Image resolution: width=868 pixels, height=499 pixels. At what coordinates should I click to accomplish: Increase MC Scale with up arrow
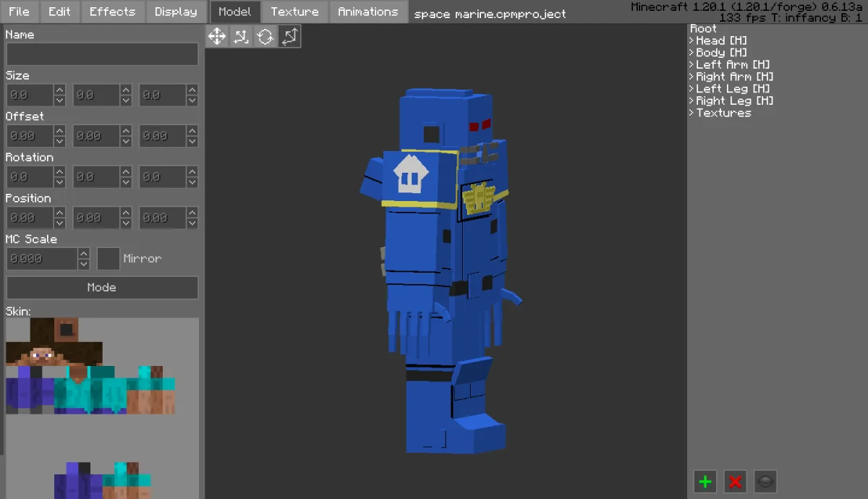[x=84, y=253]
